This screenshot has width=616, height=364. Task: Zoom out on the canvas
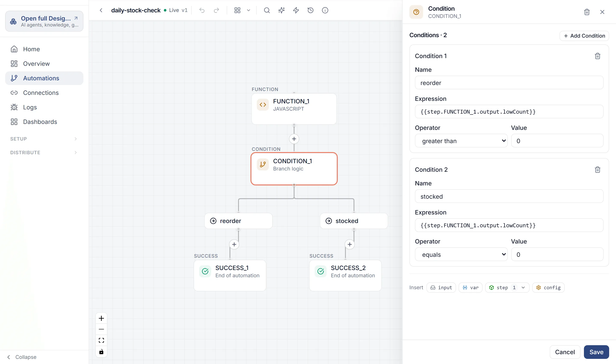(x=101, y=329)
